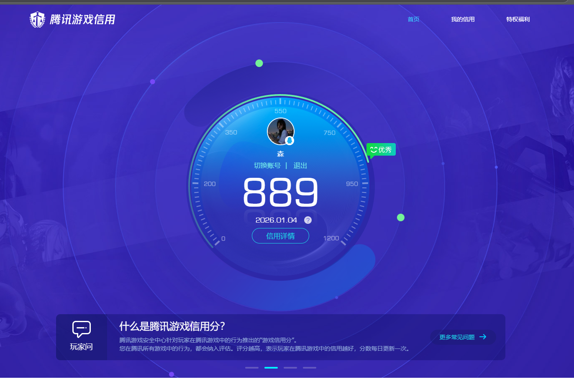The width and height of the screenshot is (574, 392).
Task: Click the 腾讯游戏信用 shield logo
Action: pyautogui.click(x=38, y=19)
